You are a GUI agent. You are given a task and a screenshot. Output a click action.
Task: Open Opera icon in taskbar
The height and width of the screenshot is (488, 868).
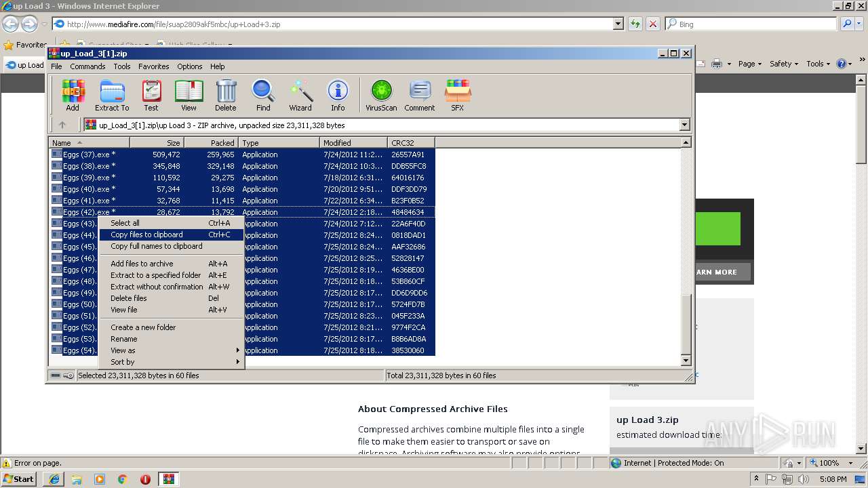pos(145,479)
